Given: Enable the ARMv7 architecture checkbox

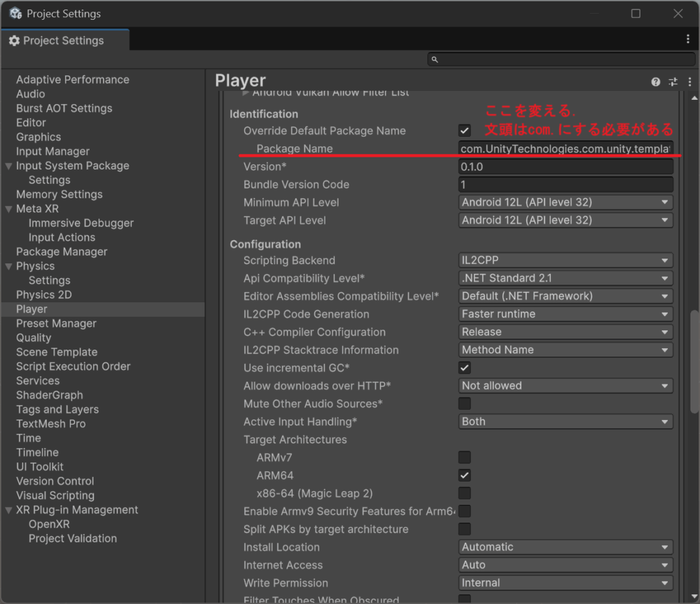Looking at the screenshot, I should (x=464, y=458).
